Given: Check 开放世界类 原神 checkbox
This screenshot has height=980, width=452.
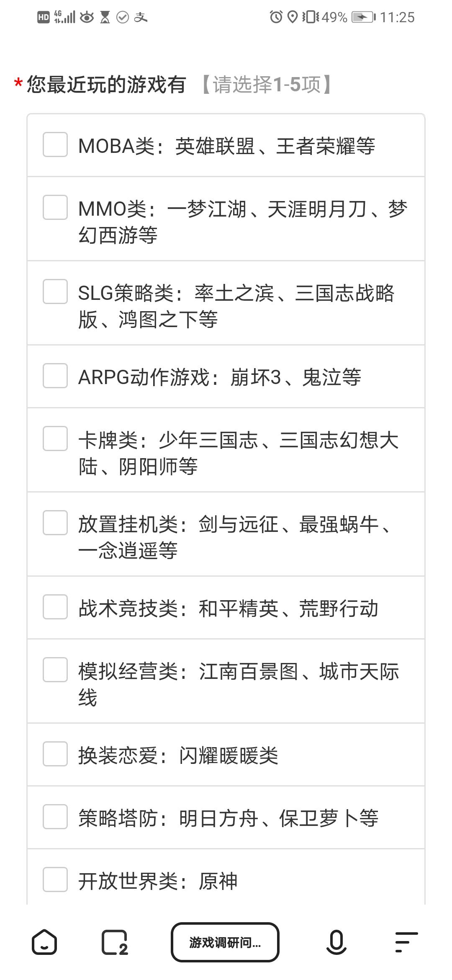Looking at the screenshot, I should (x=55, y=879).
